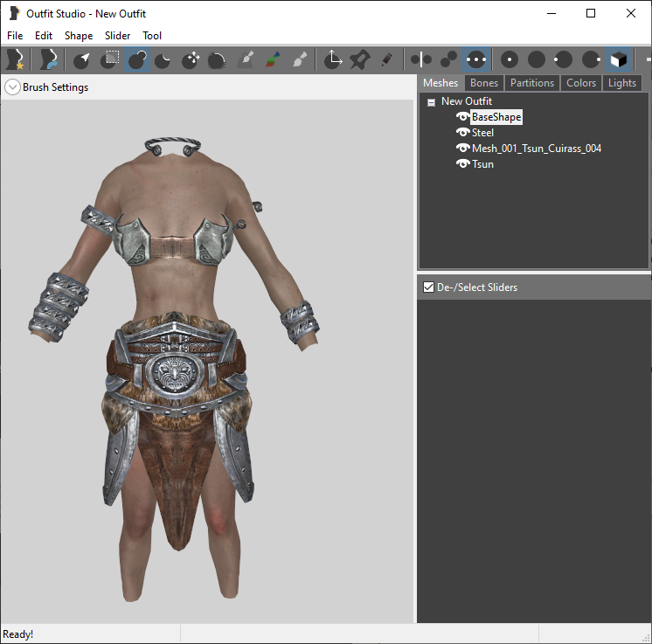Screen dimensions: 652x644
Task: Toggle X-Mirror brush option
Action: pos(421,59)
